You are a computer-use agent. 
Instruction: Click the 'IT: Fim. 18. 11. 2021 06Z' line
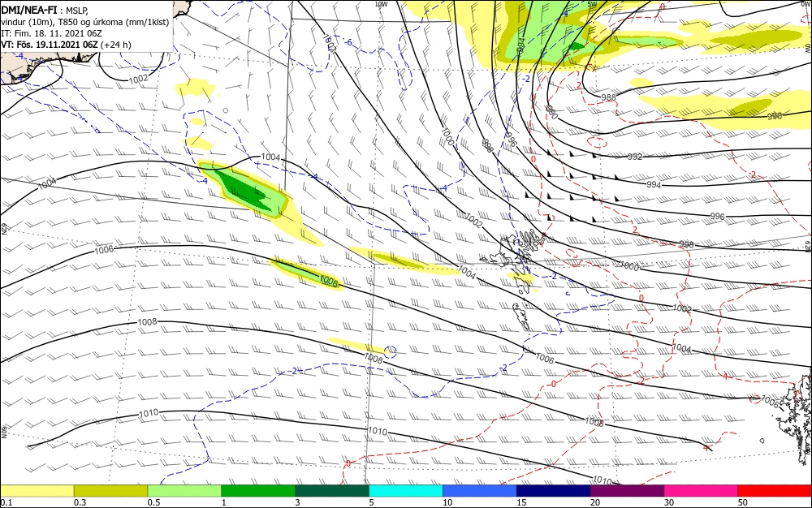pos(51,33)
